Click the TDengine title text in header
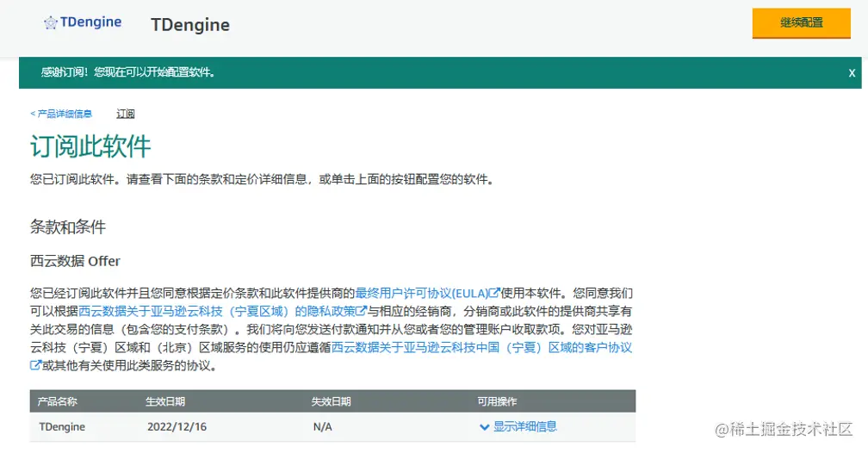The image size is (868, 453). point(190,24)
